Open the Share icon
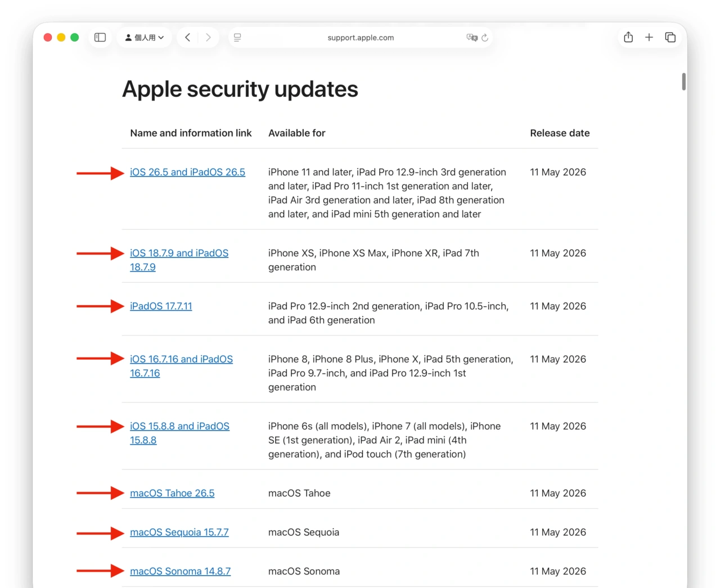This screenshot has width=720, height=588. 628,37
